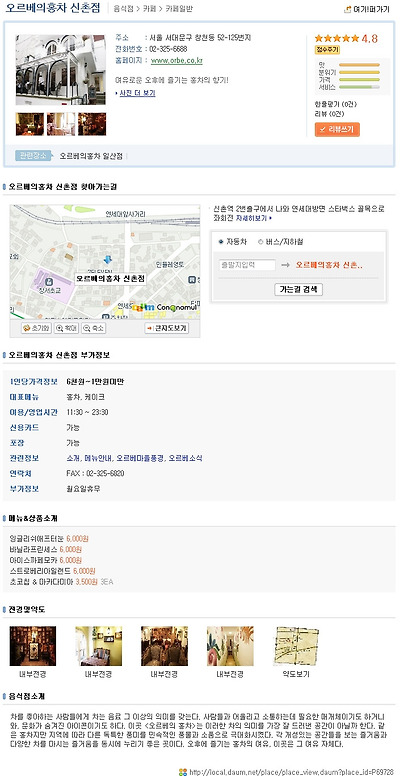400x776 pixels.
Task: Open the 여기!퍼가기 share icon link
Action: (x=366, y=9)
